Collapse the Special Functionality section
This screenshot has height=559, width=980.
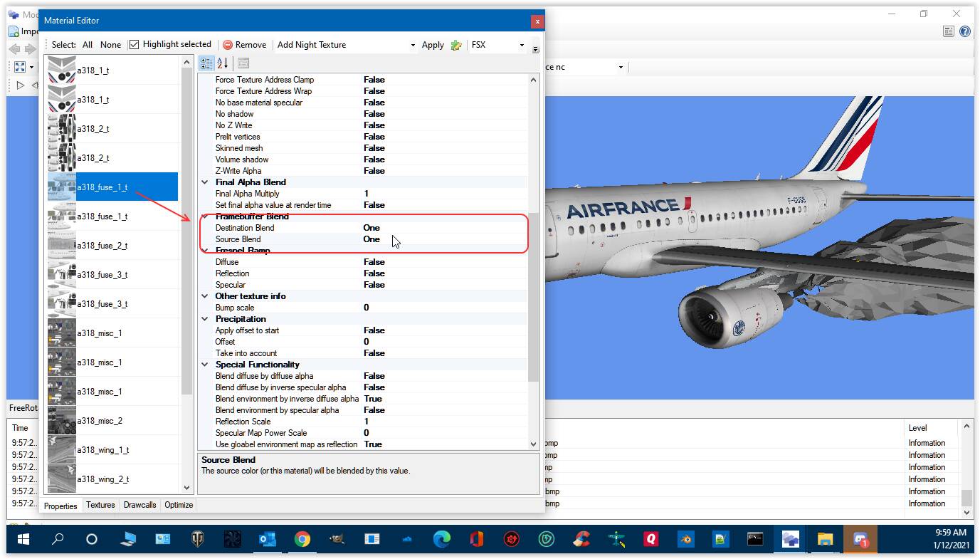click(205, 365)
